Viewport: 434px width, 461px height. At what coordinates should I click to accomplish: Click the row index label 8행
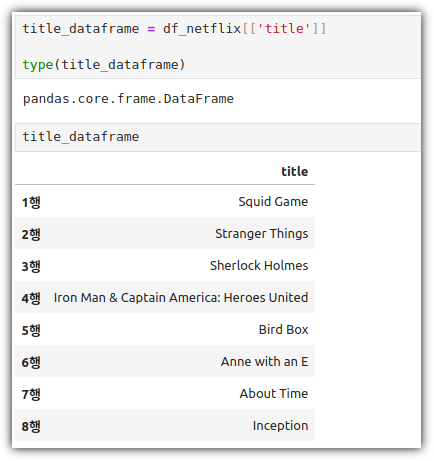[31, 426]
